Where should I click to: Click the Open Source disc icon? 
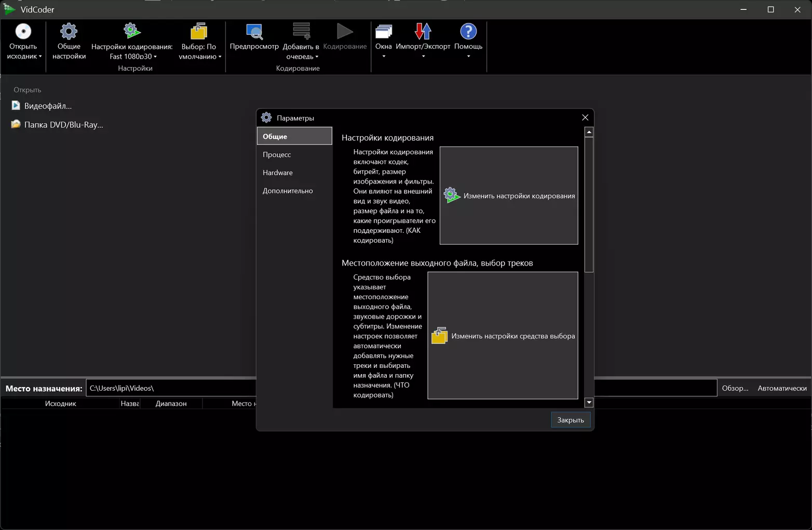pos(23,32)
